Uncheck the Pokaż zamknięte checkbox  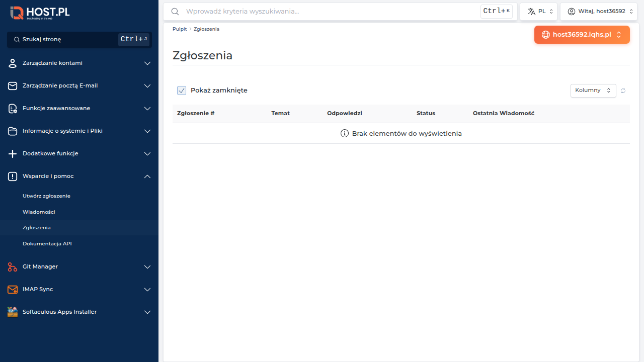[x=182, y=90]
